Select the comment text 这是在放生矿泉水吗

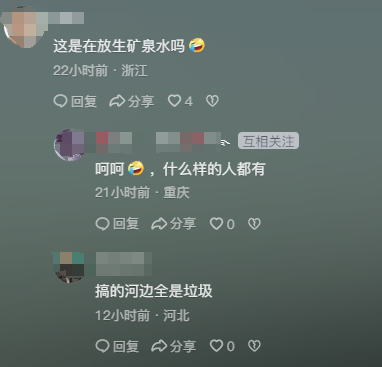[x=119, y=46]
